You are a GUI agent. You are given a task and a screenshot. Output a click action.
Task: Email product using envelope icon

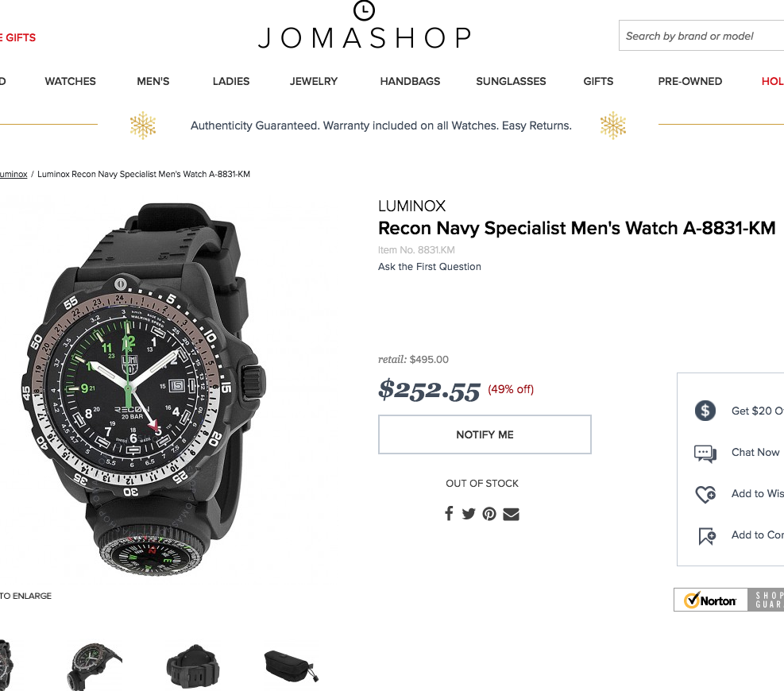click(511, 514)
